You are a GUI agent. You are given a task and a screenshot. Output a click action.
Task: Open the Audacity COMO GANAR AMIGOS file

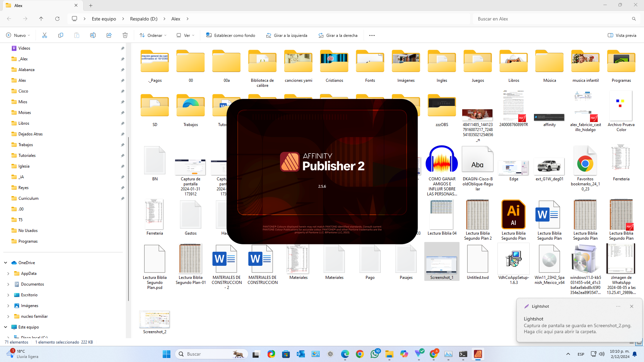coord(442,171)
